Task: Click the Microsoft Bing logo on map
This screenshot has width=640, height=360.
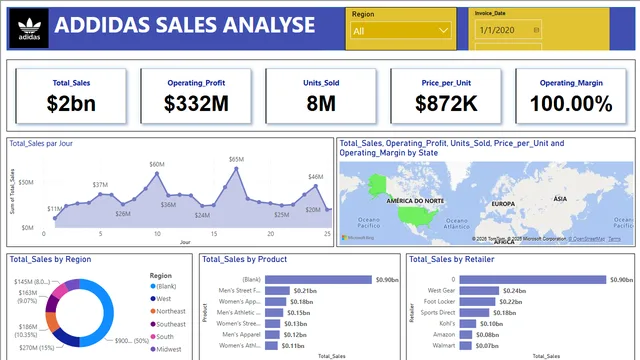Action: click(358, 238)
